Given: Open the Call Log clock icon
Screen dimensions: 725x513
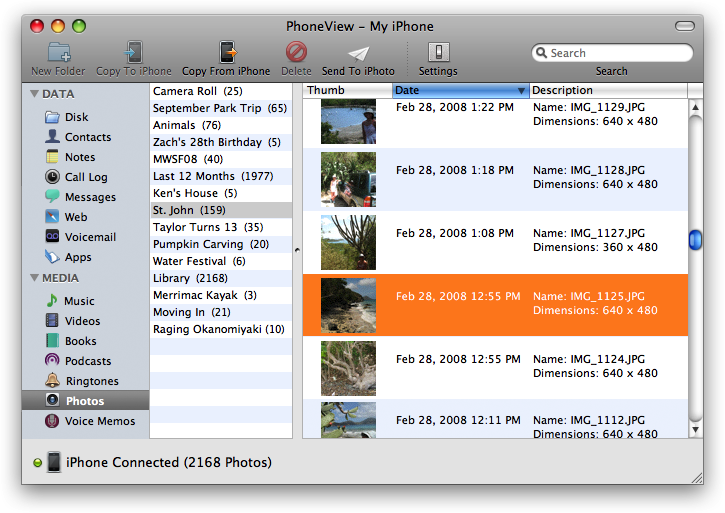Looking at the screenshot, I should click(52, 177).
